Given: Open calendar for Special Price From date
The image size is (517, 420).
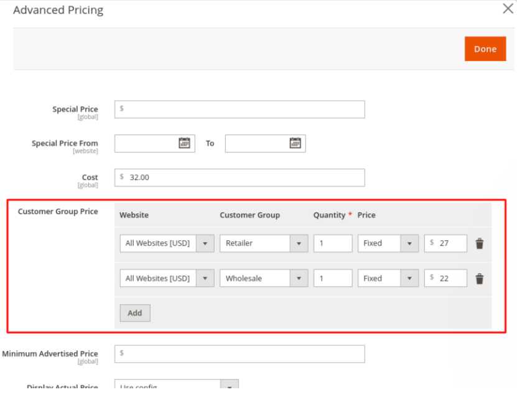Looking at the screenshot, I should click(x=184, y=143).
